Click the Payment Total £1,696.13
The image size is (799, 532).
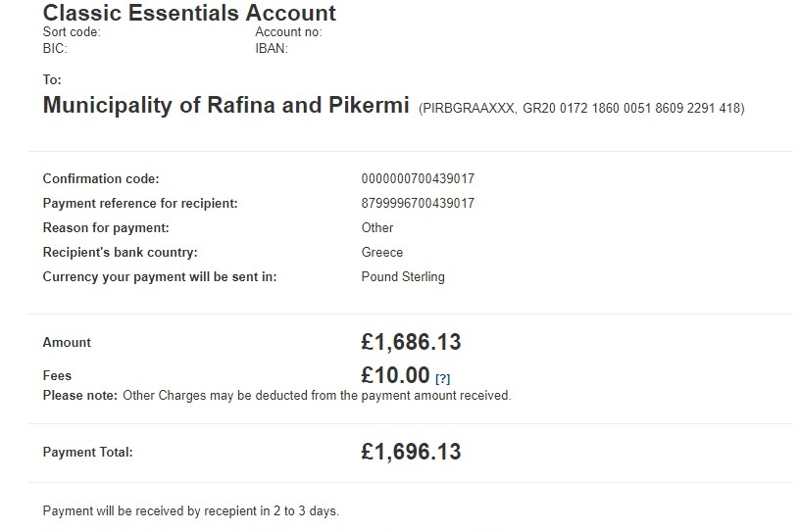411,452
